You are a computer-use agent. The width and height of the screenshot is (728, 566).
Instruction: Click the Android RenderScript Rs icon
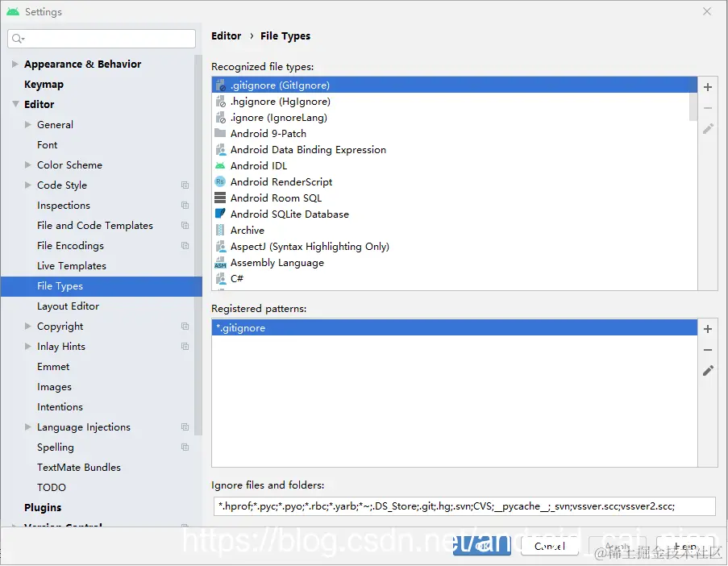click(x=220, y=182)
